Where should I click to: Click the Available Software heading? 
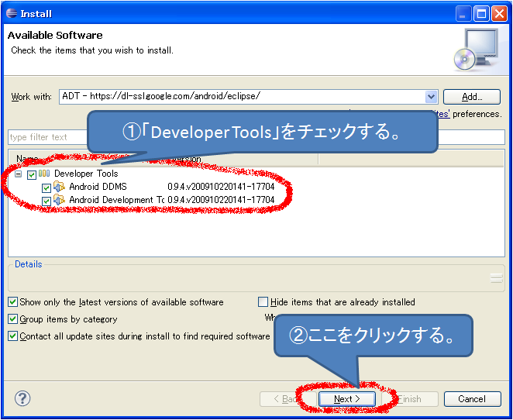pyautogui.click(x=55, y=35)
